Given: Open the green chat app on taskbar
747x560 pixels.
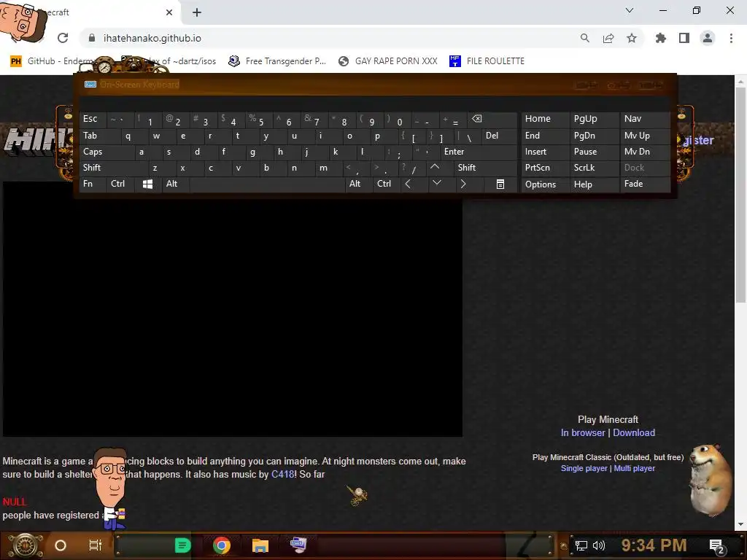Looking at the screenshot, I should click(x=182, y=545).
